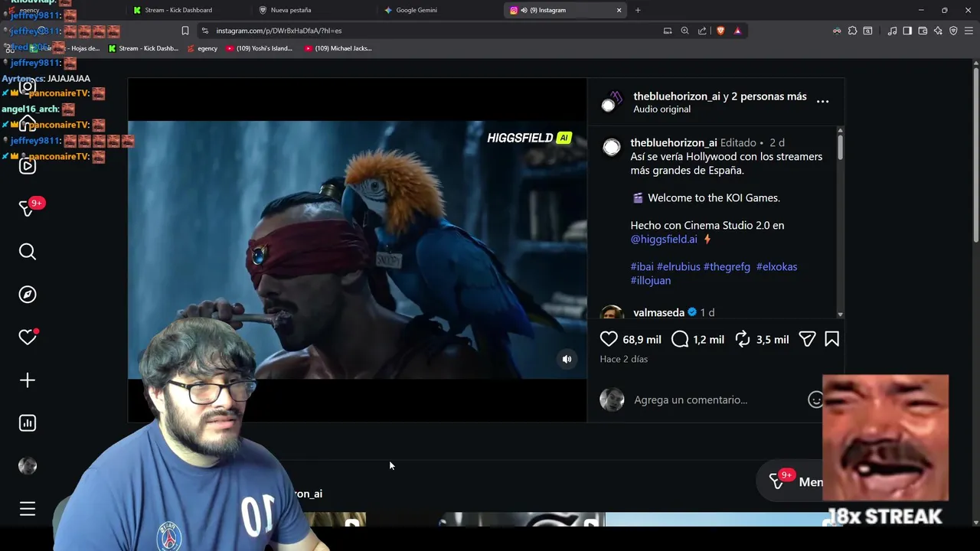
Task: Open the valmaseda avatar picture
Action: (612, 313)
